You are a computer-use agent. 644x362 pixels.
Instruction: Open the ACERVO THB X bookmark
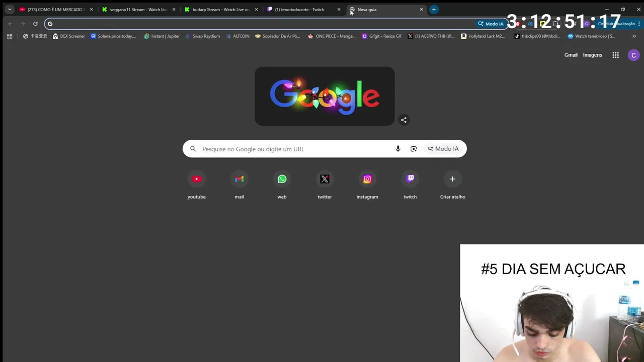click(431, 36)
